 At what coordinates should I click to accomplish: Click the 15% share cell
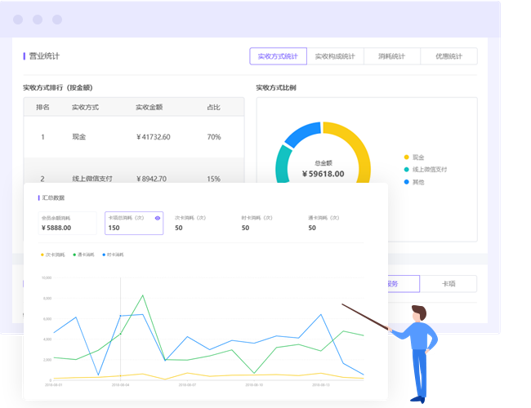(214, 178)
